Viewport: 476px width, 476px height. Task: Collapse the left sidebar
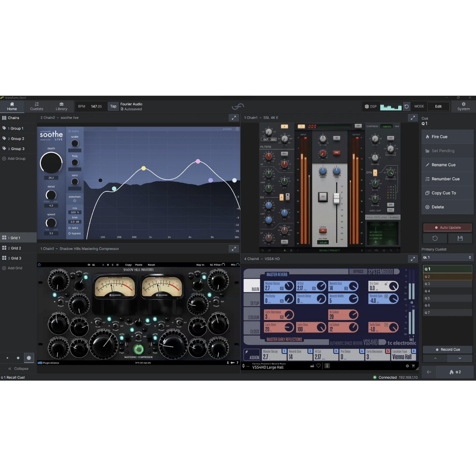coord(18,369)
